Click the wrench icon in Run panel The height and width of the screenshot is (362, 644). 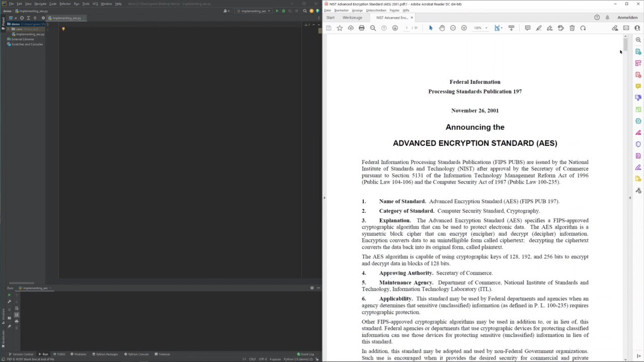point(9,302)
